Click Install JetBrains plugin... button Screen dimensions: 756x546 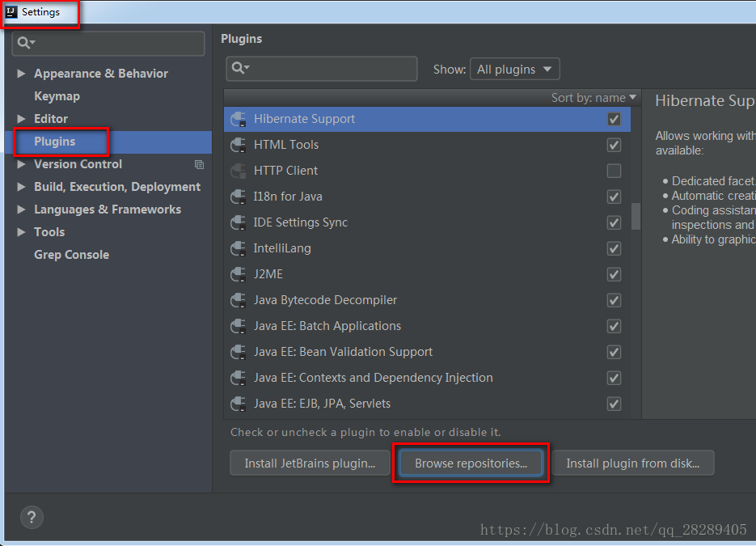tap(310, 463)
